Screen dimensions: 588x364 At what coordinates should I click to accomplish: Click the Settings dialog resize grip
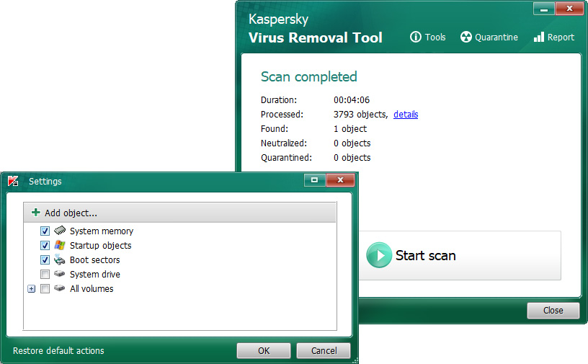pos(355,360)
